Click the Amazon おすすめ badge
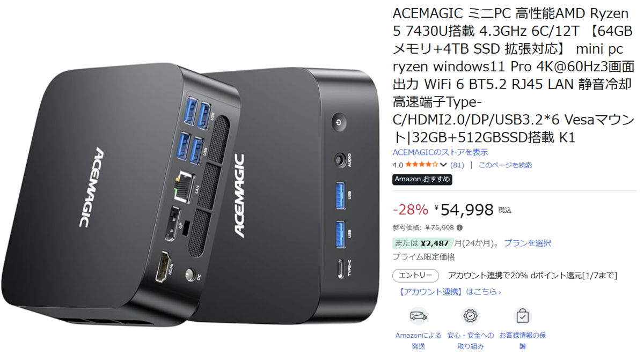This screenshot has height=355, width=644. (422, 179)
